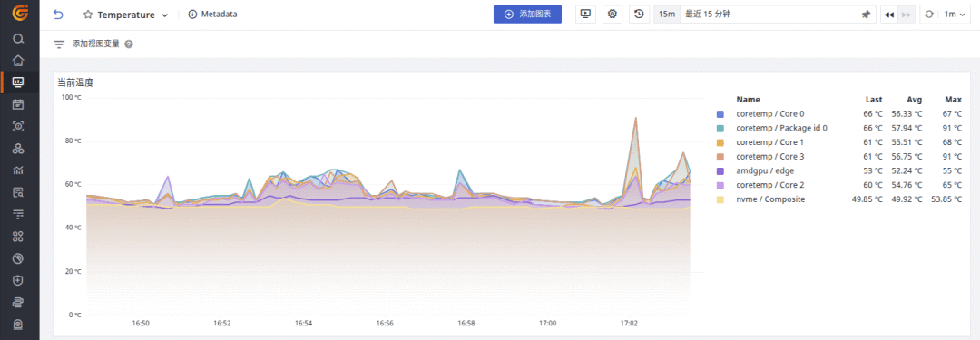The width and height of the screenshot is (980, 340).
Task: Open the bar chart analytics icon in sidebar
Action: pos(18,170)
